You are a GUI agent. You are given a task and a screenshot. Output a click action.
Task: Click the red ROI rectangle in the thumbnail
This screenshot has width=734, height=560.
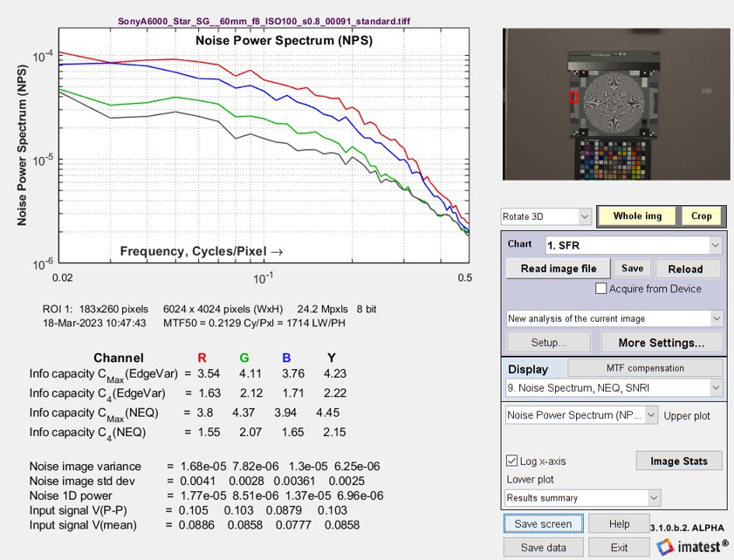coord(573,97)
